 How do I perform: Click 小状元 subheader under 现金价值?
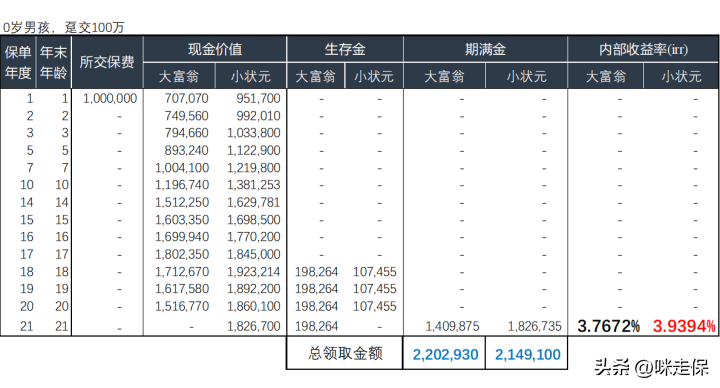(251, 76)
